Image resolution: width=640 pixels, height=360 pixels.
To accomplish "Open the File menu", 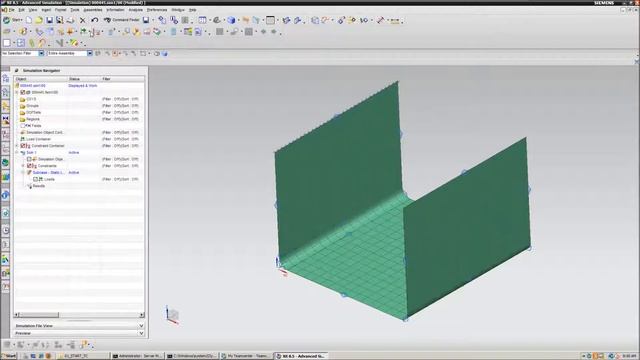I will tap(11, 9).
